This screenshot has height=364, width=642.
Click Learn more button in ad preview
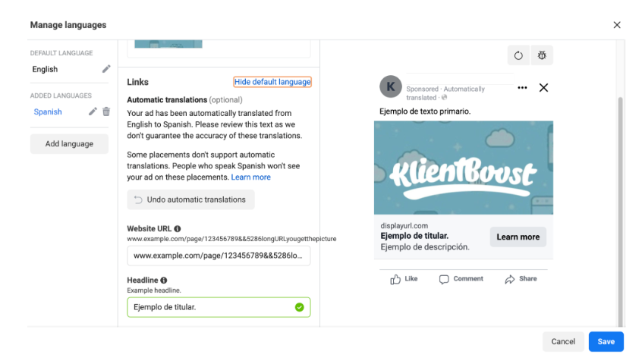pos(518,237)
